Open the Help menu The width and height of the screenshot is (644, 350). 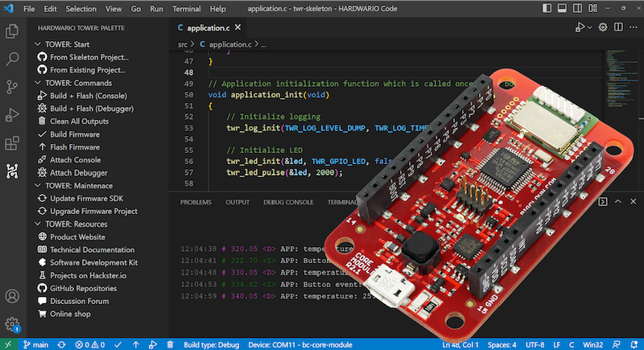[217, 9]
